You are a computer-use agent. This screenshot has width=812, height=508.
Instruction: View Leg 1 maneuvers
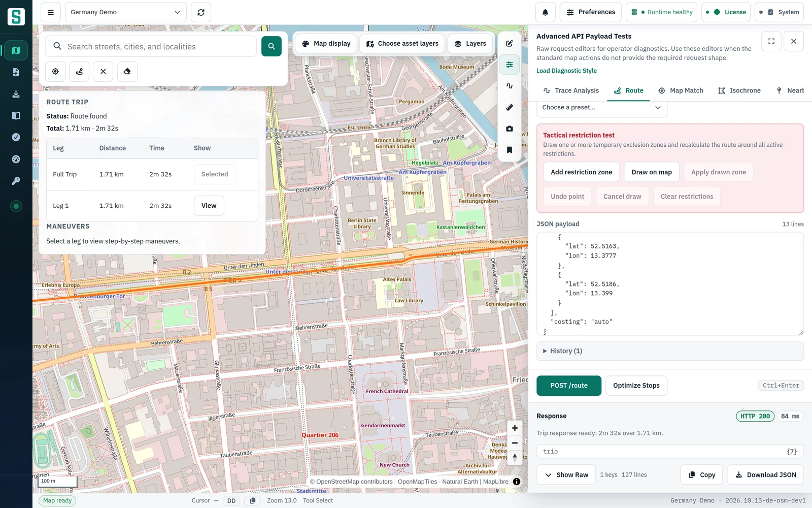coord(209,206)
